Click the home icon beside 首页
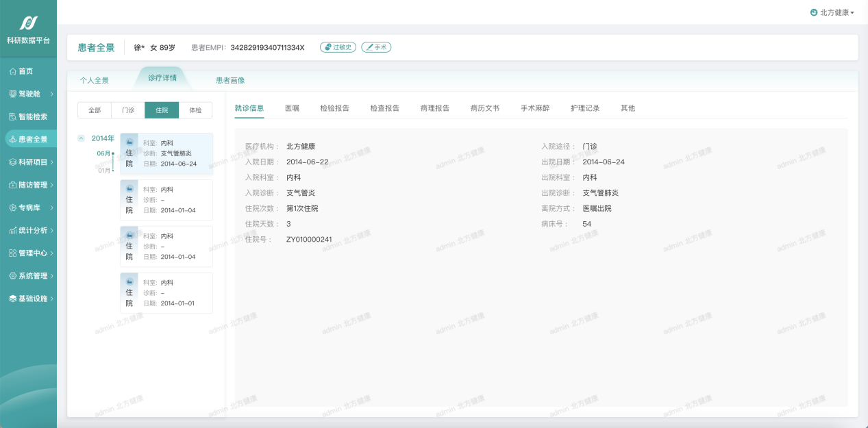 coord(12,71)
